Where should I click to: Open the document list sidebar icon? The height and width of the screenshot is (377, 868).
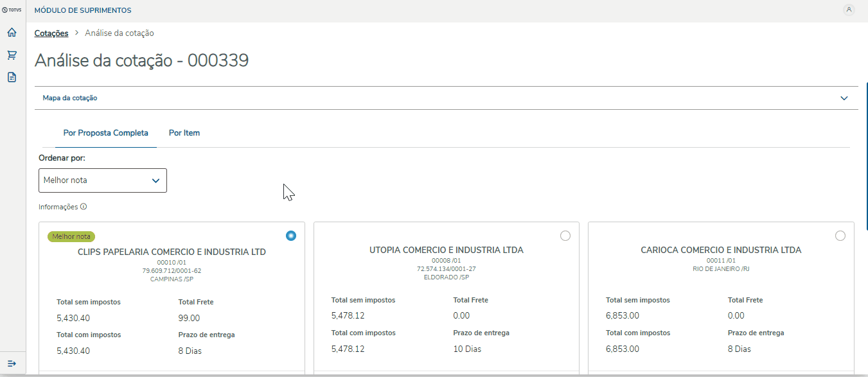point(12,77)
